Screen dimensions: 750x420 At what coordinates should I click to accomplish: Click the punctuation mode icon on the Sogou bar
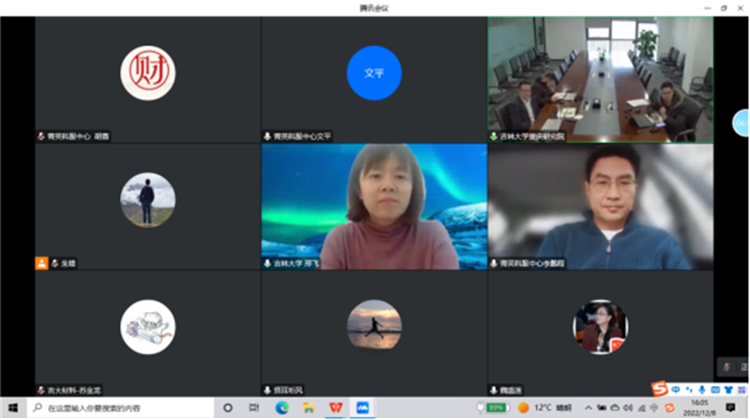pyautogui.click(x=689, y=390)
